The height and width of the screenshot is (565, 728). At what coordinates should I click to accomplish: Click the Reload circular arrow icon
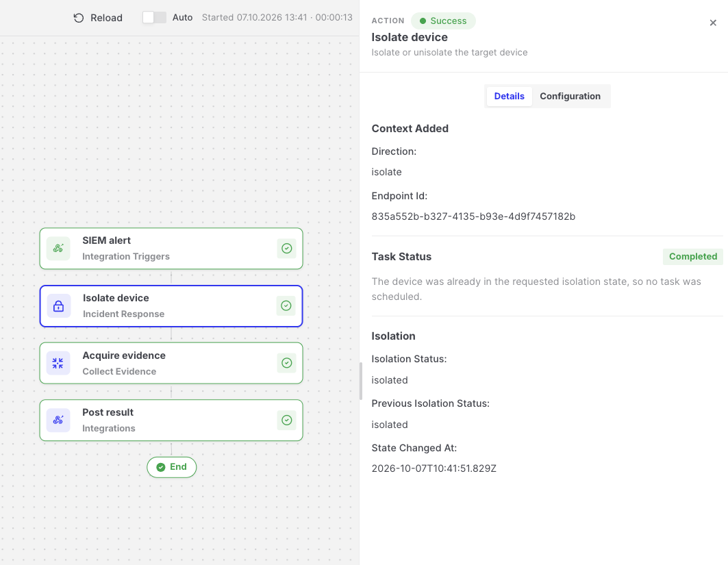pyautogui.click(x=79, y=18)
